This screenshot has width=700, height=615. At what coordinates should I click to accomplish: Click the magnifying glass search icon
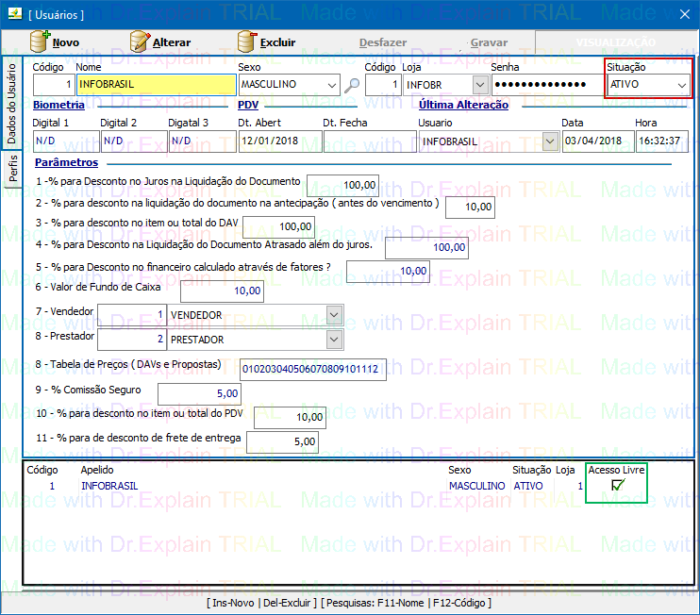[353, 85]
